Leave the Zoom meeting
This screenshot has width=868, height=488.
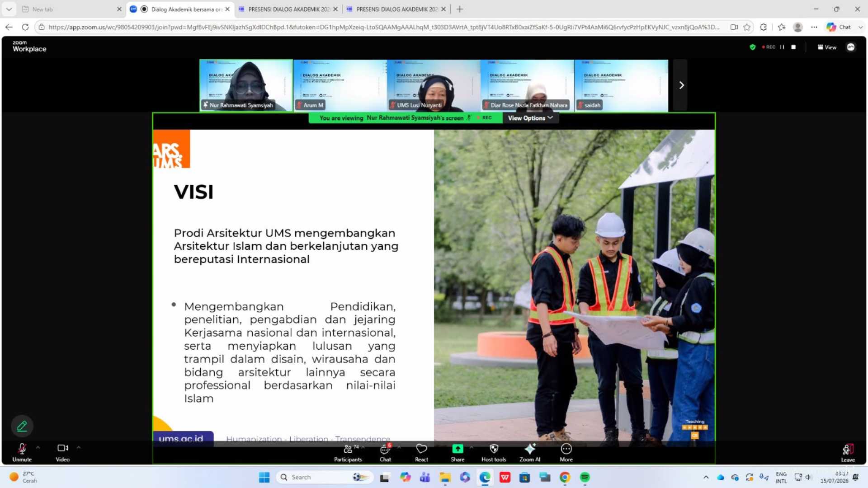(848, 453)
